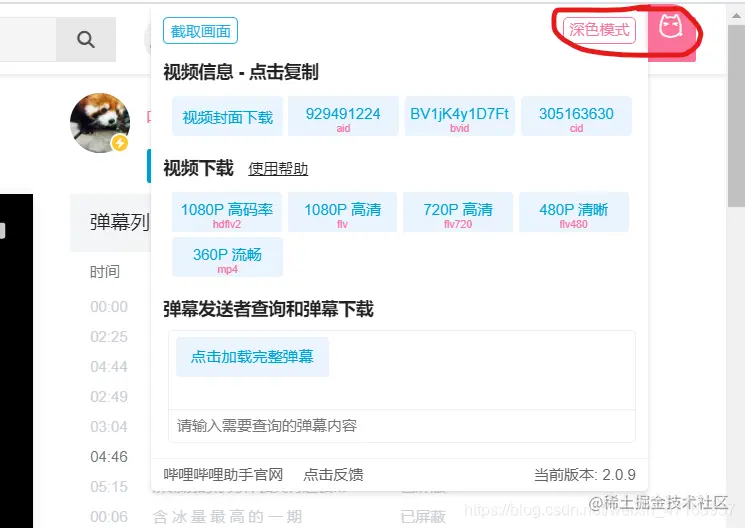Copy the bvid BV1jK4y1D7Ft
The height and width of the screenshot is (528, 745).
(459, 116)
